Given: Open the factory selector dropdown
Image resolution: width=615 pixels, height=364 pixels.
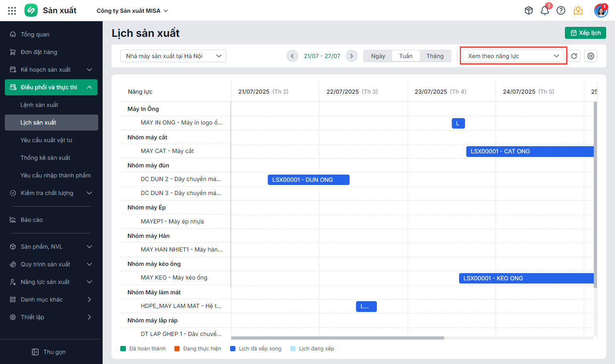Looking at the screenshot, I should point(173,56).
